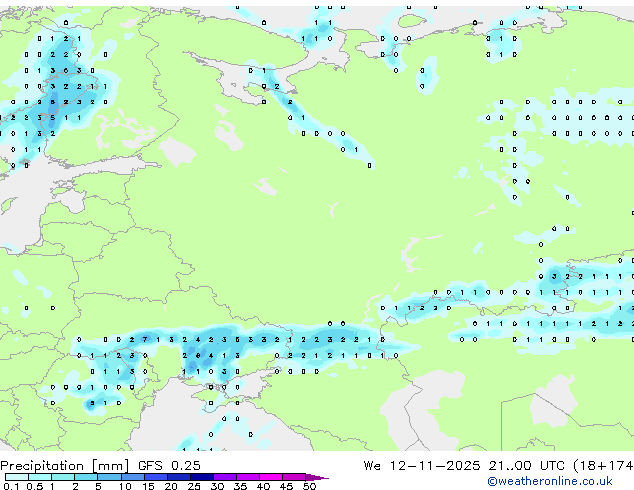The height and width of the screenshot is (490, 634).
Task: Click the legend label '0.1'
Action: [x=11, y=486]
